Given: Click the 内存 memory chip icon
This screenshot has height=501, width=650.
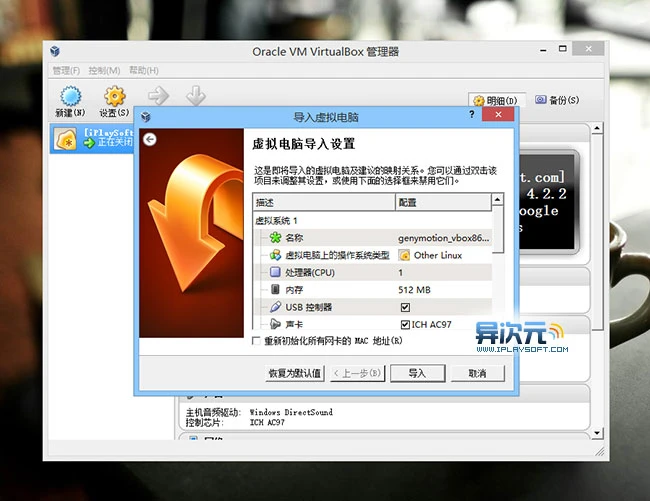Looking at the screenshot, I should [275, 289].
